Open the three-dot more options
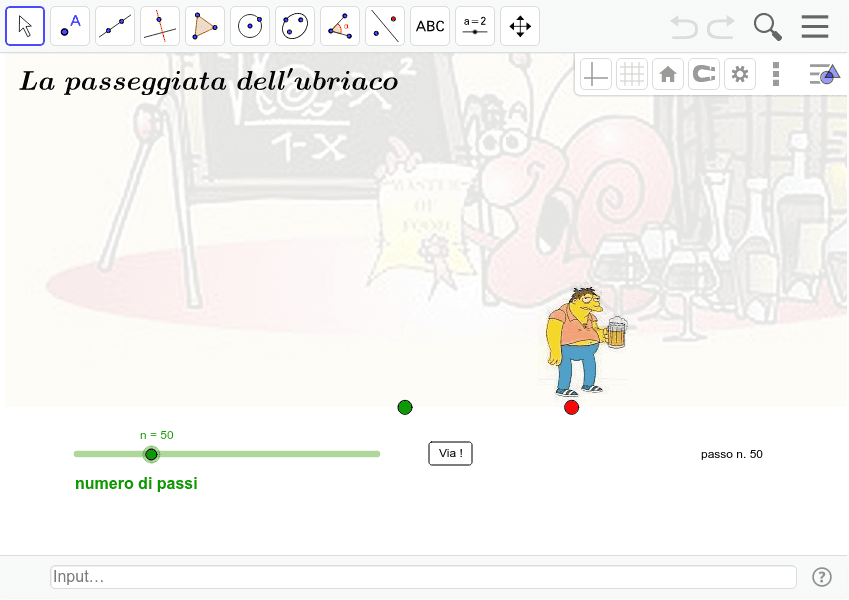849x600 pixels. [x=775, y=74]
